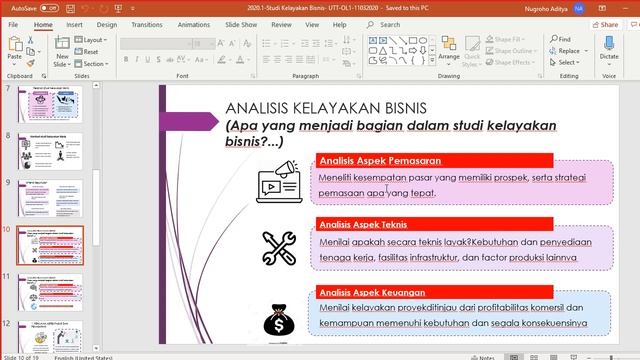This screenshot has width=640, height=360.
Task: Open the Review tab
Action: point(282,24)
